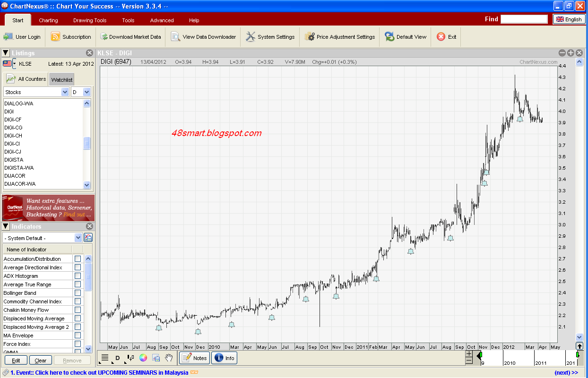
Task: Open the English language selector
Action: [569, 19]
